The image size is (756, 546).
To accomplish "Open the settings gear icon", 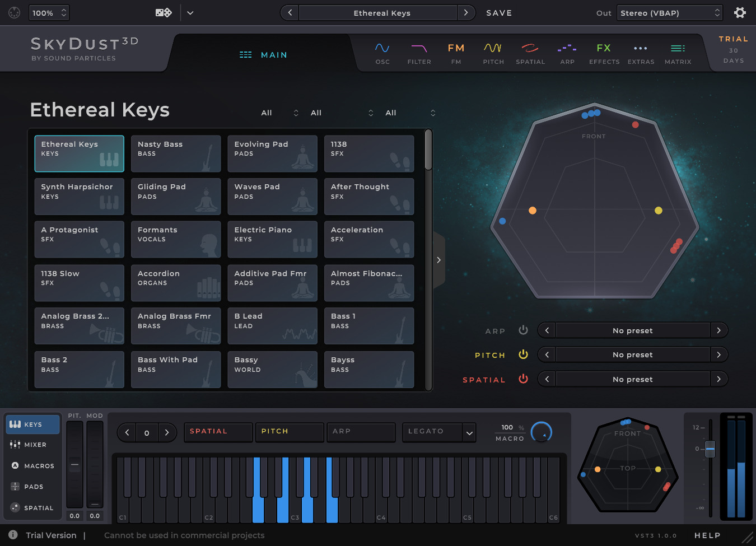I will tap(740, 12).
